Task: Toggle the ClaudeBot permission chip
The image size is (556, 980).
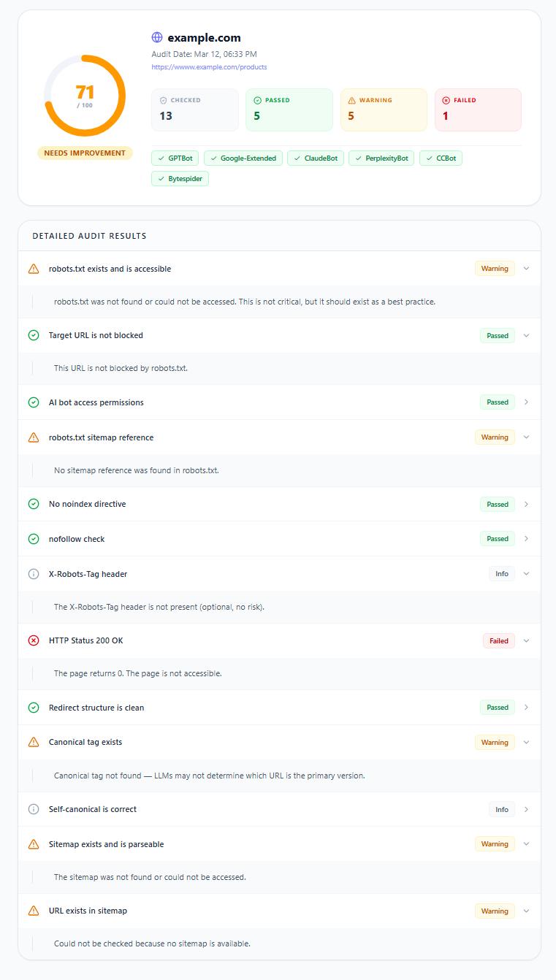Action: click(x=315, y=158)
